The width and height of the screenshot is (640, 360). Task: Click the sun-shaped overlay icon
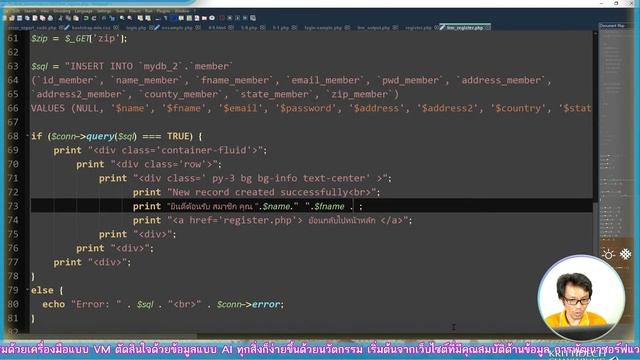(608, 254)
